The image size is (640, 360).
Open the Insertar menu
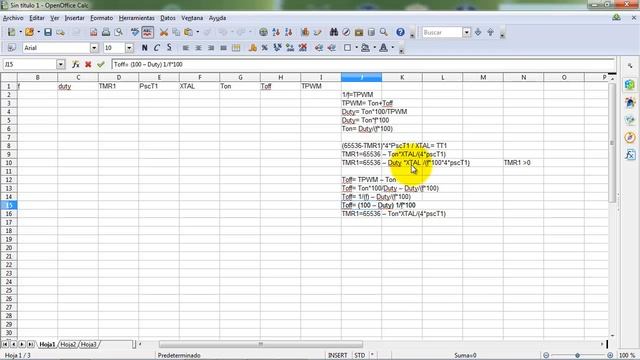(x=75, y=18)
